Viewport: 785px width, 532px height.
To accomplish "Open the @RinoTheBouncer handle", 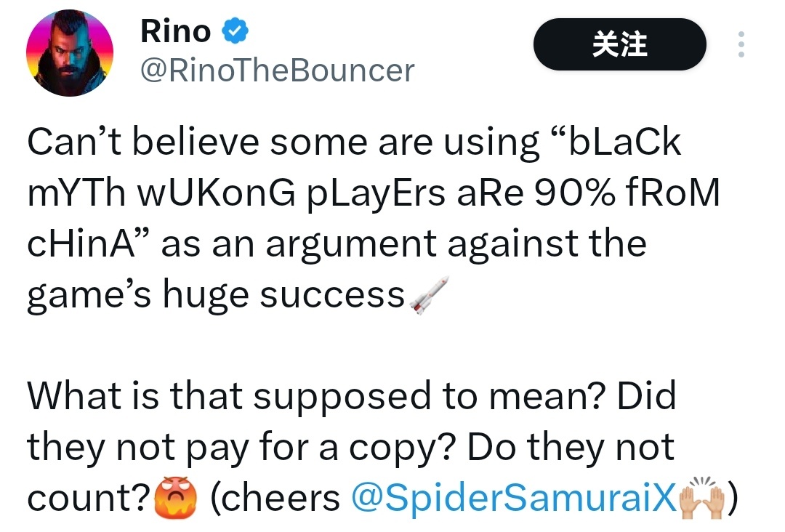I will (x=277, y=70).
